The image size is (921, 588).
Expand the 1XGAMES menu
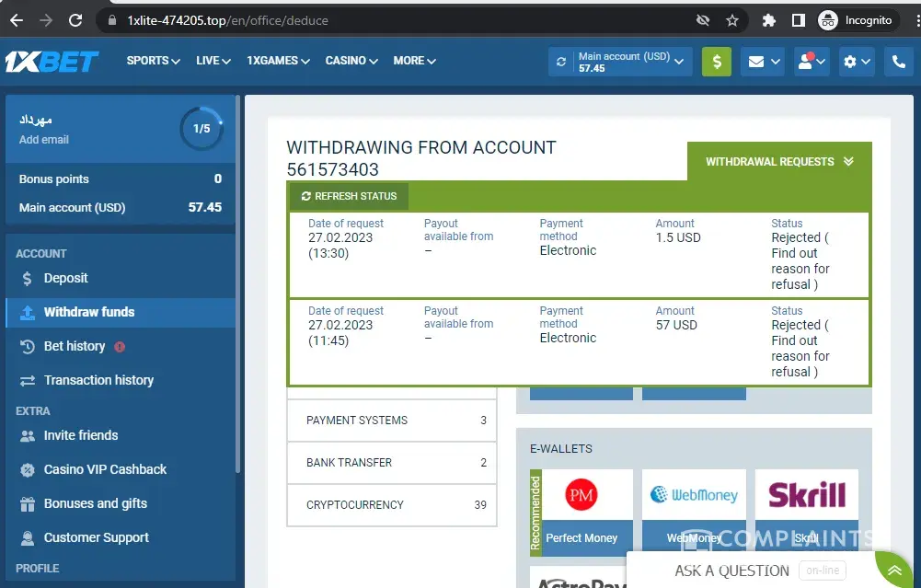click(x=278, y=61)
